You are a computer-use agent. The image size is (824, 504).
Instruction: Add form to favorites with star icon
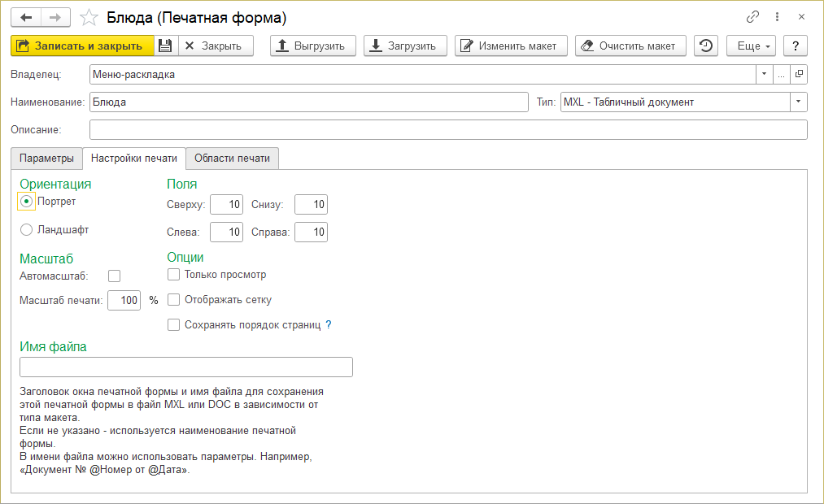(x=89, y=17)
